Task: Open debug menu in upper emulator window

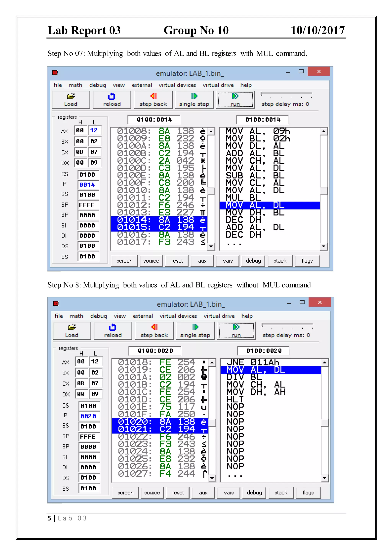Action: 97,85
